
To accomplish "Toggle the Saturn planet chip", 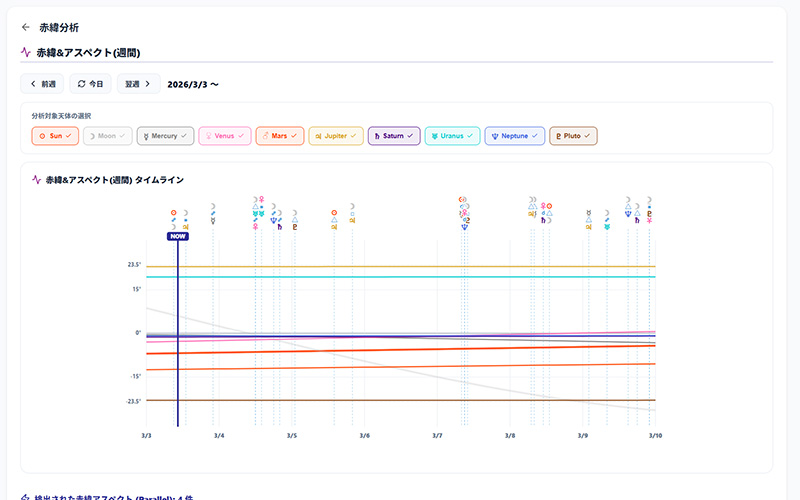I will point(393,135).
